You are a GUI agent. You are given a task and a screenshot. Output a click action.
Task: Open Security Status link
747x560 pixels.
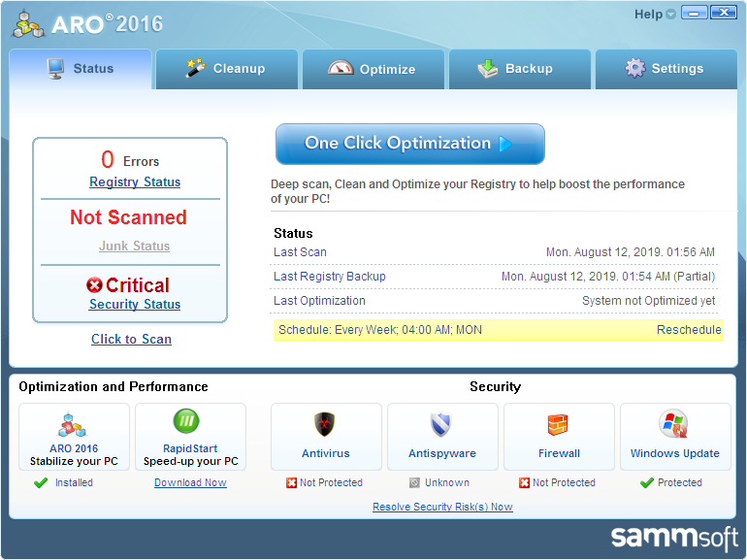[135, 304]
